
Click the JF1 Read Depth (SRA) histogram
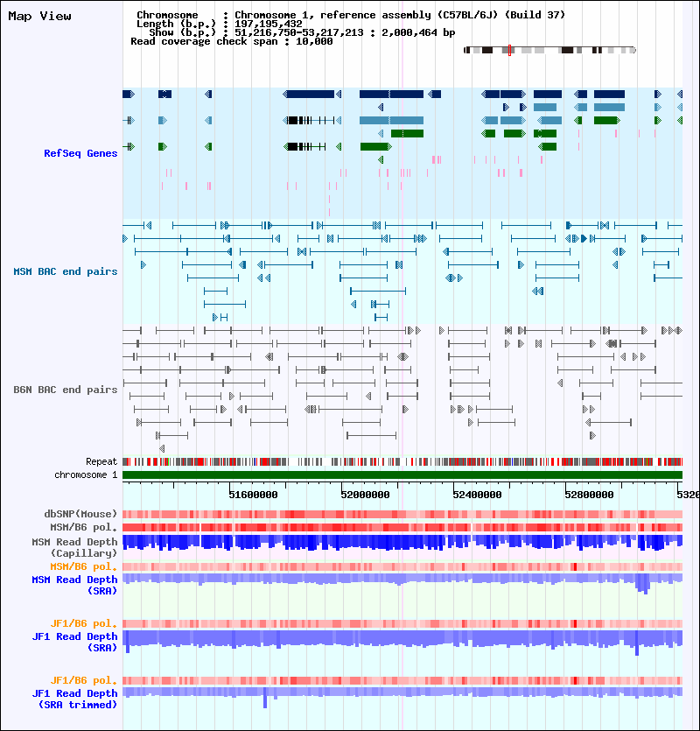[402, 643]
